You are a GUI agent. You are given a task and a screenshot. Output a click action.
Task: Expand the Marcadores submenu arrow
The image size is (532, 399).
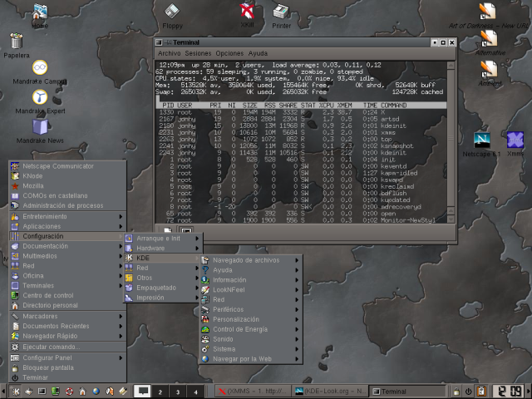pos(121,316)
